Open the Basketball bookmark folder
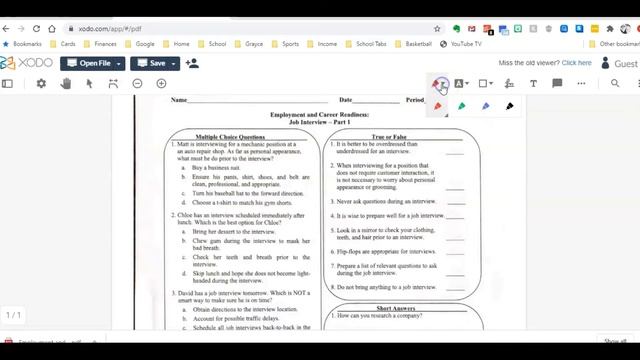The width and height of the screenshot is (640, 360). tap(413, 44)
